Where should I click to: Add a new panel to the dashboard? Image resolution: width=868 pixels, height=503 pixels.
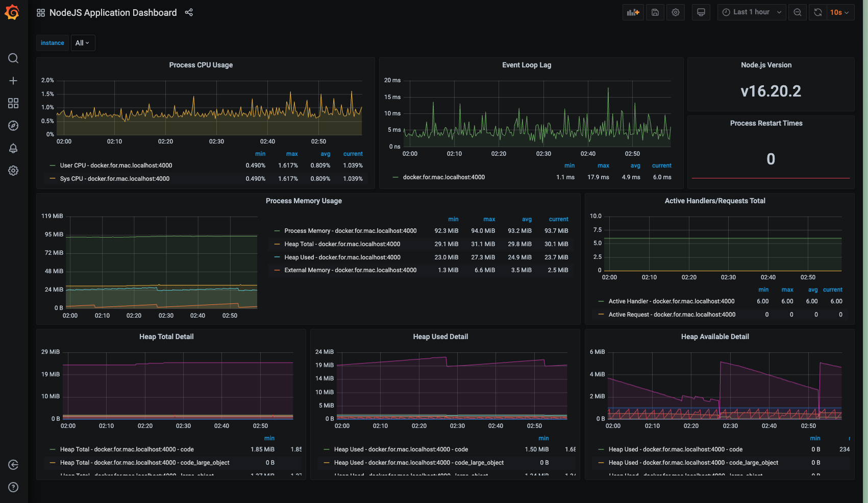(x=633, y=12)
